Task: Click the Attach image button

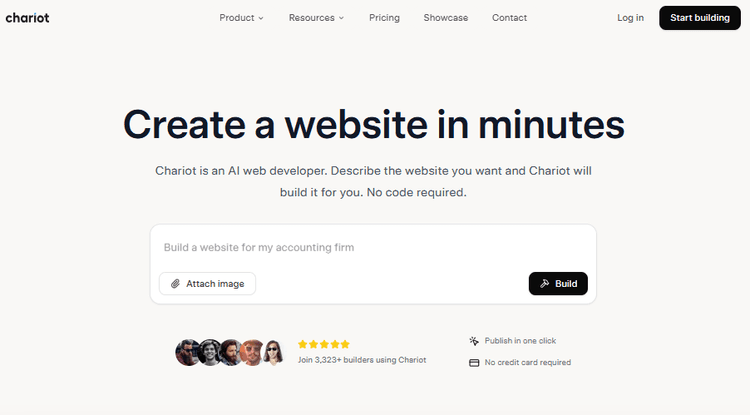Action: tap(207, 284)
